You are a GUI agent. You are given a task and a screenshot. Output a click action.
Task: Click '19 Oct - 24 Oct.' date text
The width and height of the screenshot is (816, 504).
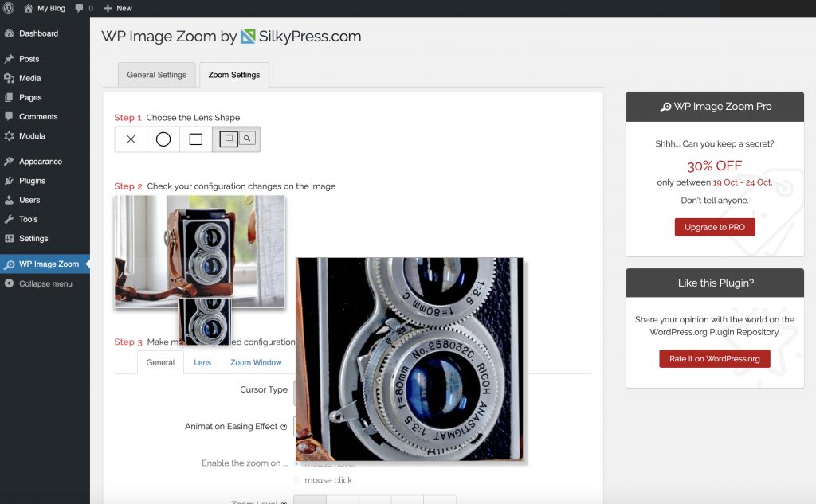743,182
